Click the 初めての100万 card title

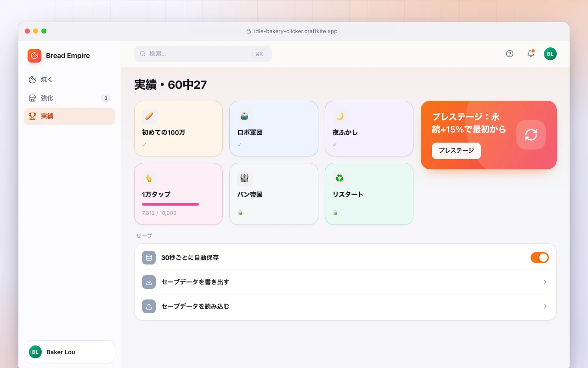point(164,132)
